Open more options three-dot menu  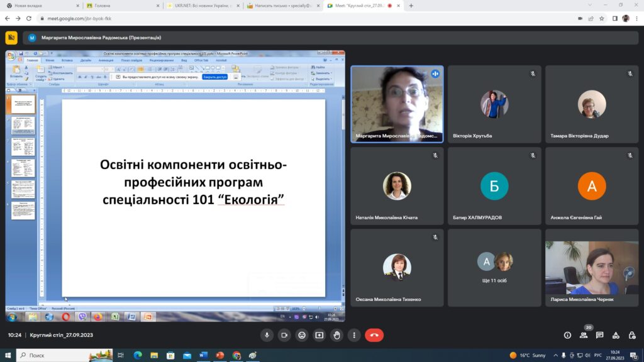[x=355, y=335]
